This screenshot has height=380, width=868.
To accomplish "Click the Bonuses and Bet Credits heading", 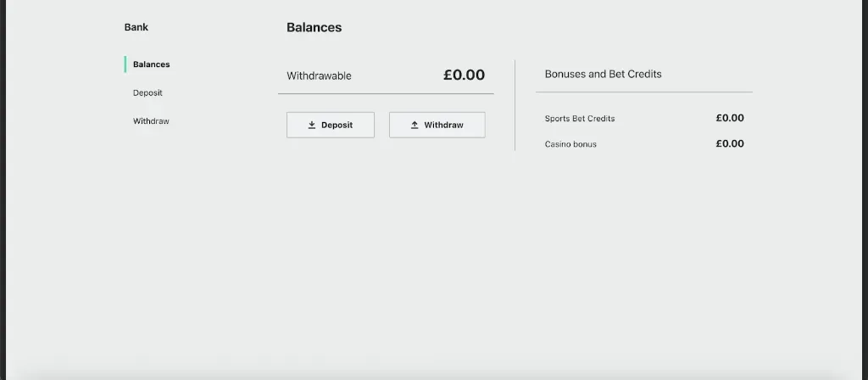I will [x=603, y=74].
